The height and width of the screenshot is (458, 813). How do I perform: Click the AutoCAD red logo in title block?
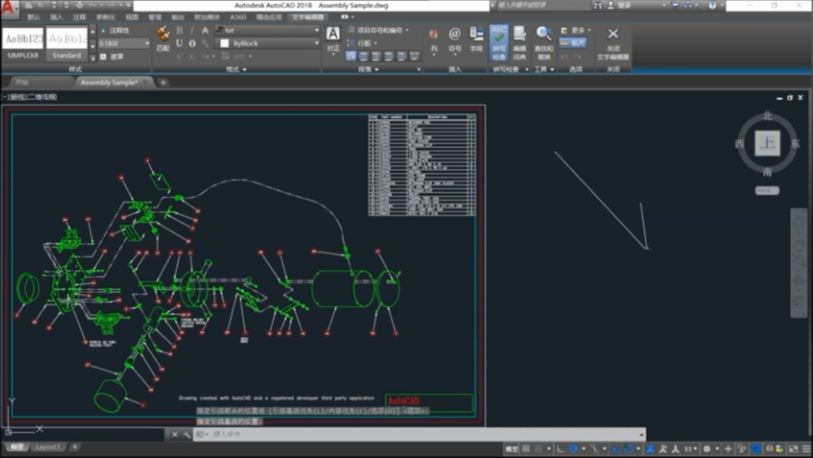click(x=403, y=401)
